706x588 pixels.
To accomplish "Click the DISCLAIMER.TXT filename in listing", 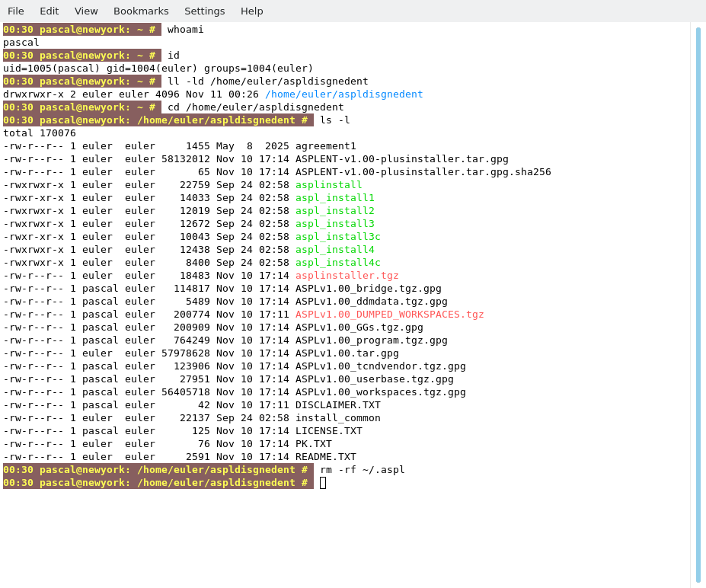I will (x=337, y=405).
